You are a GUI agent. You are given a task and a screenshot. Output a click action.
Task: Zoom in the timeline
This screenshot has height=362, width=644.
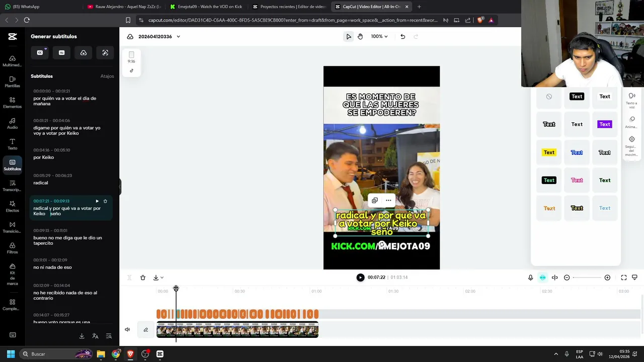[x=607, y=278]
